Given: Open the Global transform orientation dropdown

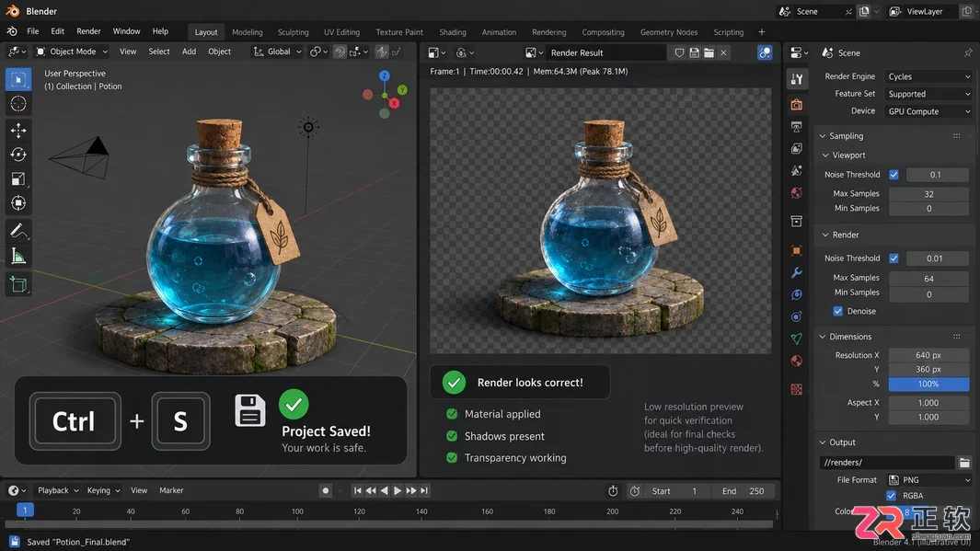Looking at the screenshot, I should pyautogui.click(x=278, y=52).
